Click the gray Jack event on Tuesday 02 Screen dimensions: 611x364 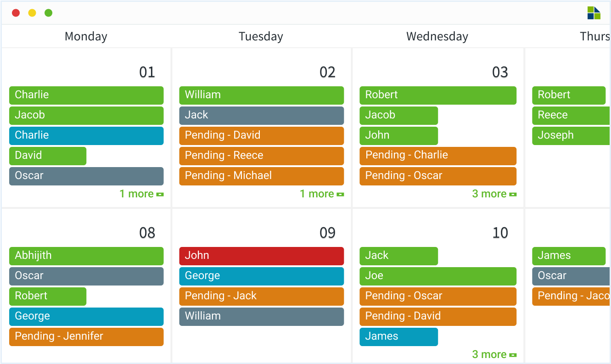[x=261, y=116]
